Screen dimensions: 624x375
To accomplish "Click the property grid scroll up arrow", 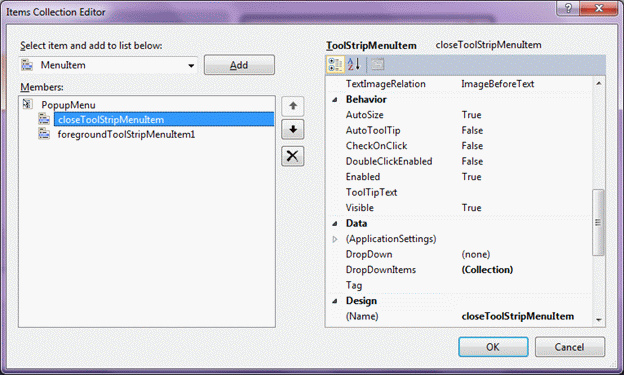I will [x=599, y=84].
